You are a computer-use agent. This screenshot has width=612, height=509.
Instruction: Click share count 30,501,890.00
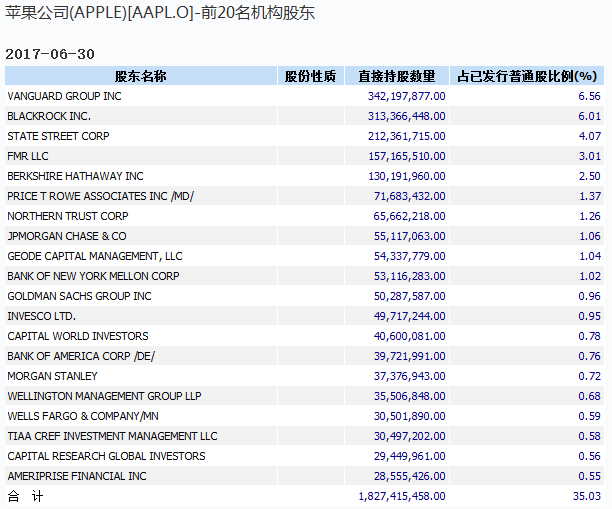pyautogui.click(x=409, y=416)
